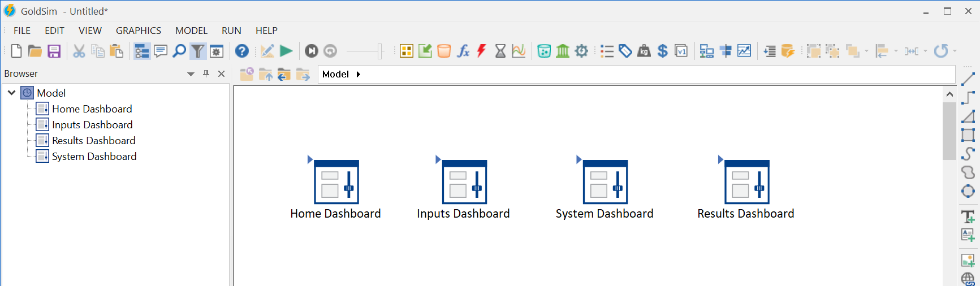
Task: Select Results Dashboard in browser tree
Action: [x=94, y=141]
